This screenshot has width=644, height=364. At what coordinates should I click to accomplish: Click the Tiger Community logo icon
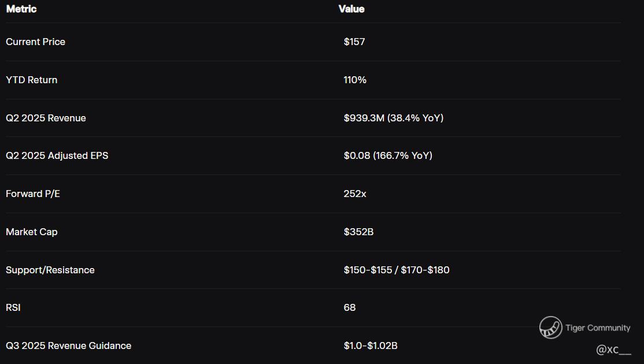(551, 328)
